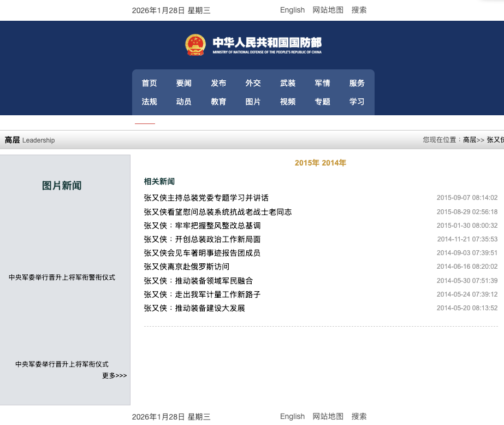Open 中央军委举行晋升上将军衔警衔仪式 photo news
Image resolution: width=504 pixels, height=425 pixels.
[x=62, y=278]
